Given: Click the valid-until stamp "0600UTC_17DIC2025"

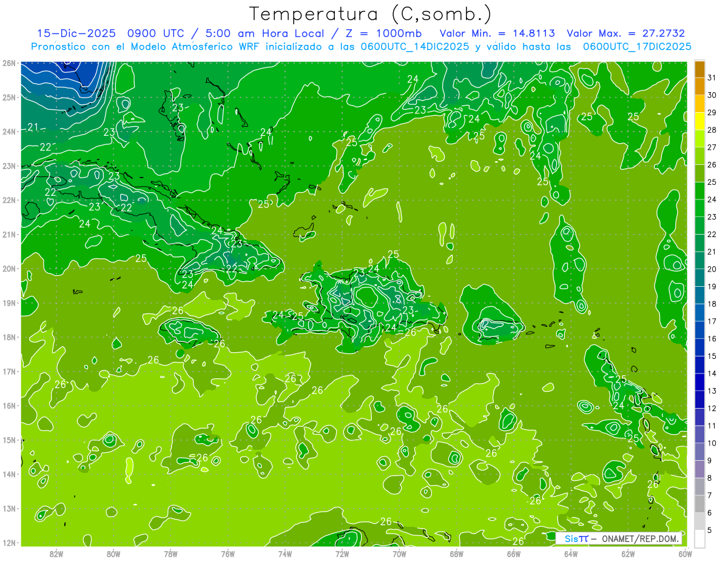Looking at the screenshot, I should click(636, 47).
